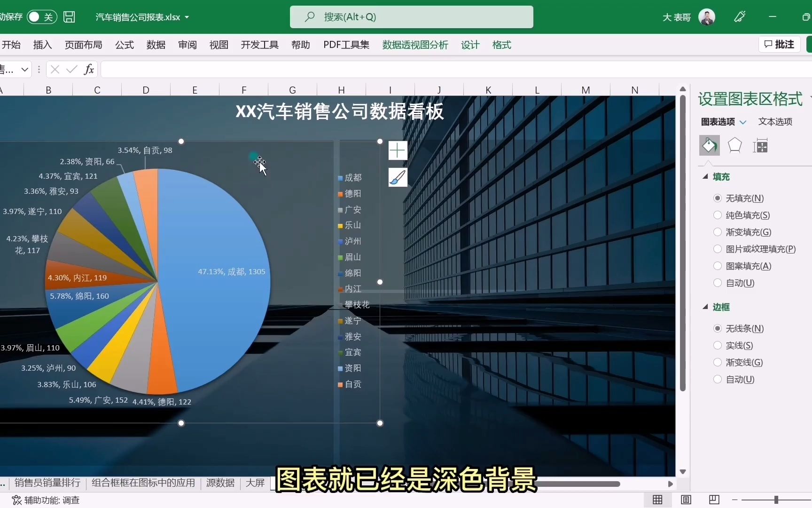Open the workbook name dropdown beside 汽车销售公司报表.xlsx
812x508 pixels.
coord(187,17)
